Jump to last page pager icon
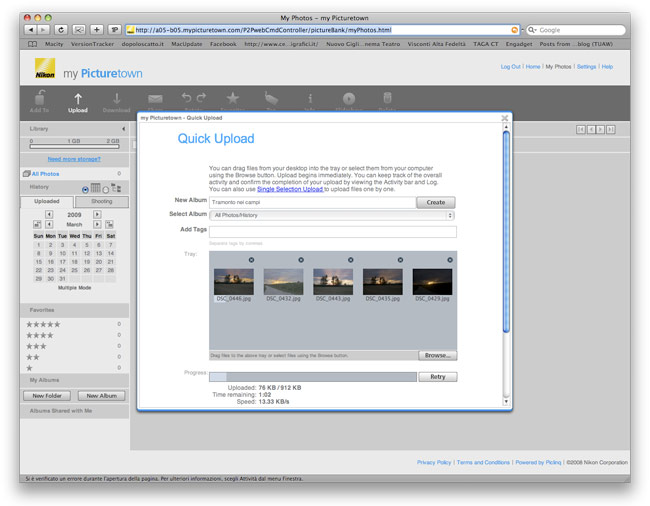The width and height of the screenshot is (650, 506). (x=611, y=130)
